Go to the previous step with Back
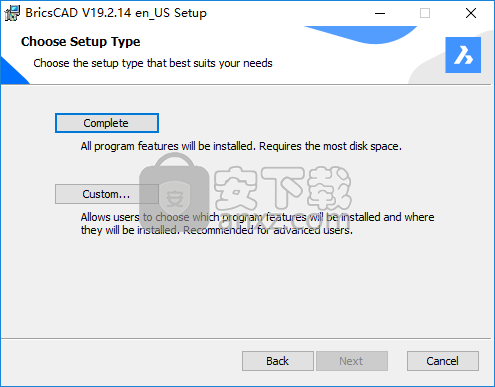Image resolution: width=495 pixels, height=387 pixels. click(278, 361)
